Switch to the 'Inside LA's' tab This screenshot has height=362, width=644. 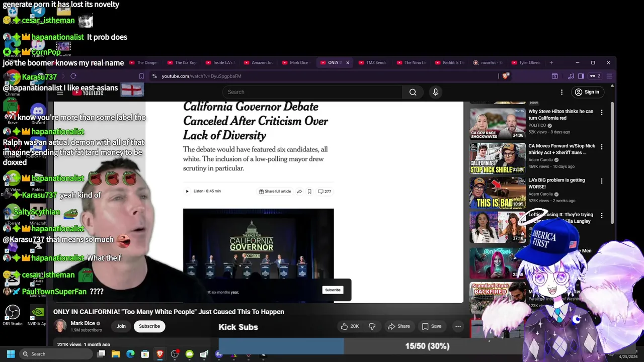220,63
